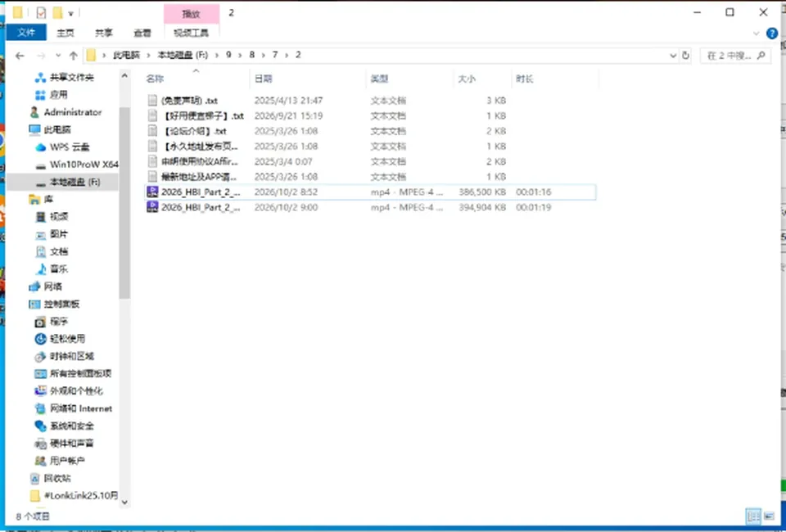The height and width of the screenshot is (532, 786).
Task: Open the 图片 library
Action: pos(59,234)
